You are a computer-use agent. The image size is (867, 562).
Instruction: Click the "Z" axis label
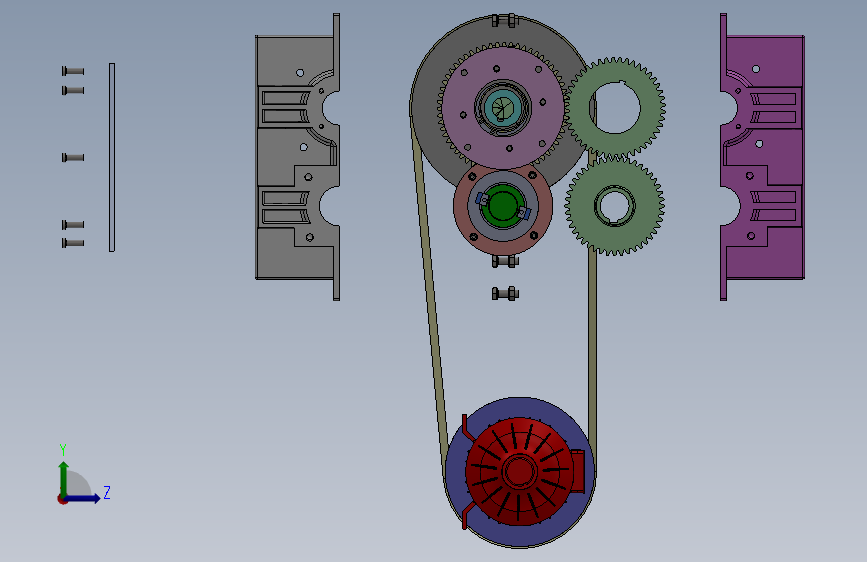[x=107, y=492]
